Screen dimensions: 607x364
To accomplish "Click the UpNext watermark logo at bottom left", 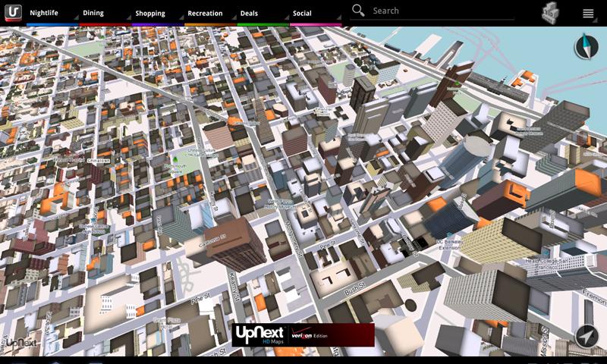I will coord(22,342).
